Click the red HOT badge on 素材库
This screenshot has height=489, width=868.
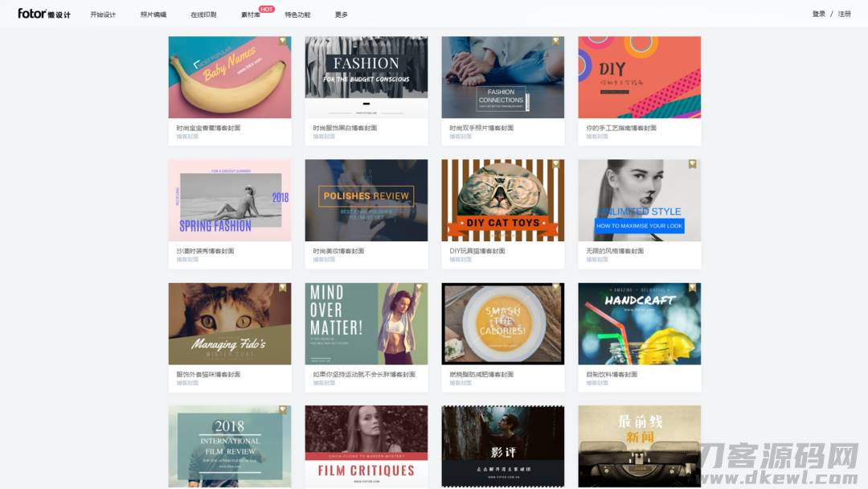[266, 10]
